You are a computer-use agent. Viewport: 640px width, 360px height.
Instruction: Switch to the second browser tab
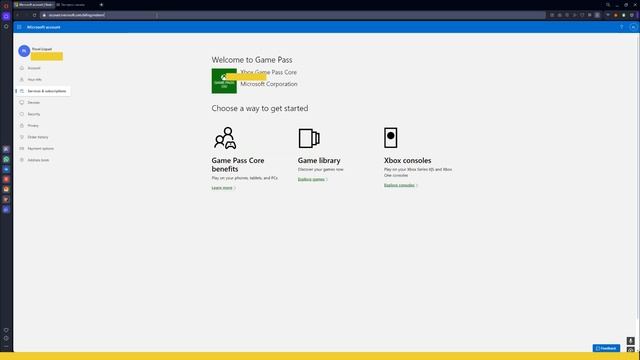click(x=73, y=5)
